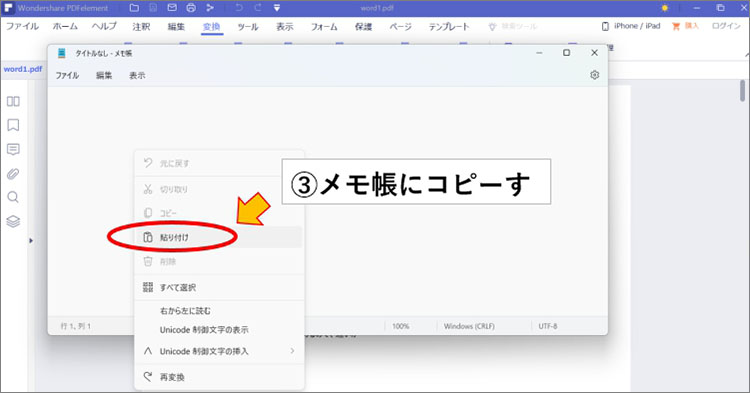This screenshot has height=393, width=750.
Task: Choose Unicode 制御文字の表示 in context menu
Action: click(219, 330)
